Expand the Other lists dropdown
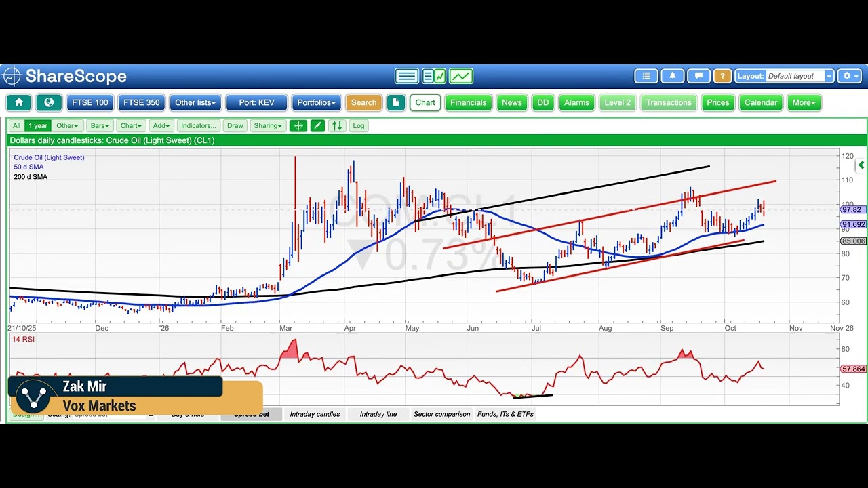Image resolution: width=868 pixels, height=488 pixels. (x=195, y=103)
